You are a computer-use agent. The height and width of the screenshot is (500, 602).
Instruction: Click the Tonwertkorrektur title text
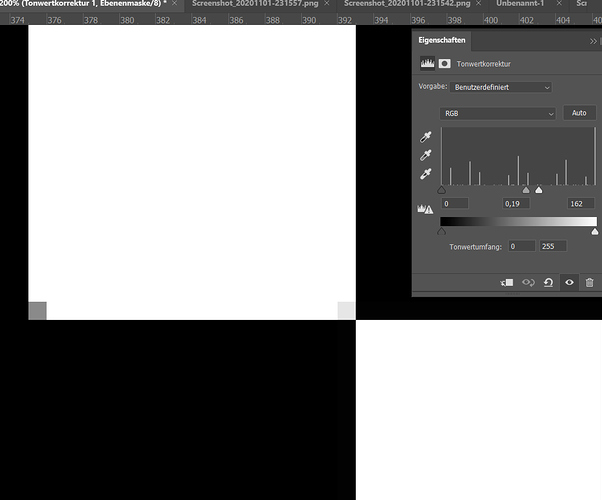483,64
